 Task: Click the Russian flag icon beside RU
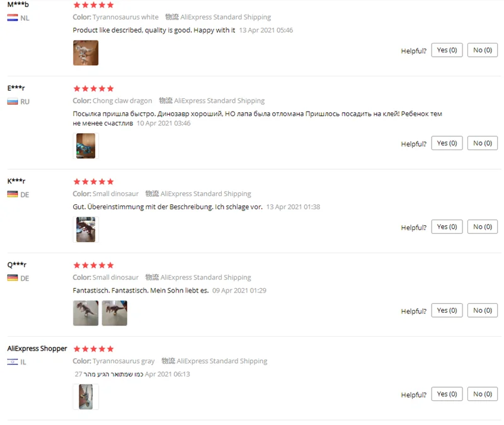tap(13, 102)
